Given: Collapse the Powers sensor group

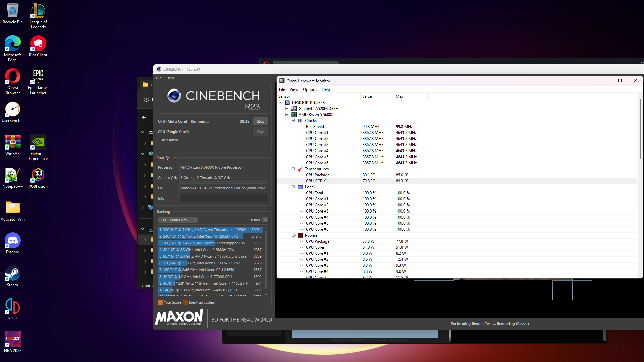Looking at the screenshot, I should (293, 235).
